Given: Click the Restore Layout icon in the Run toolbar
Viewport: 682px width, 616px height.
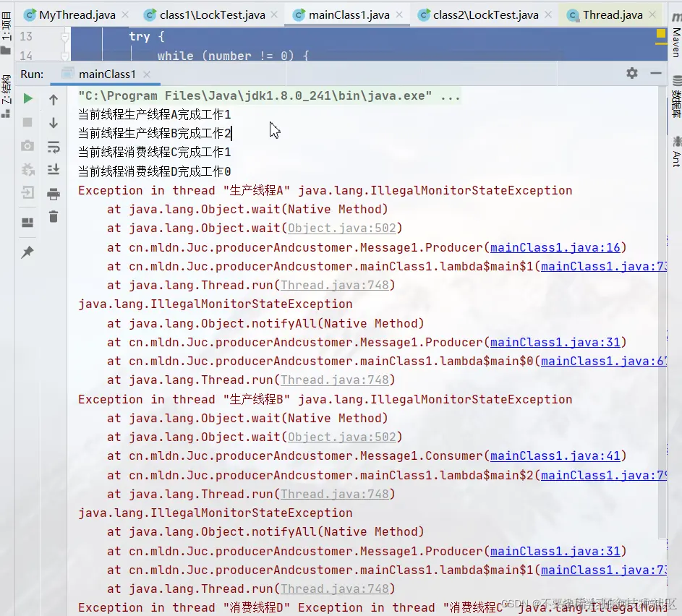Looking at the screenshot, I should [x=27, y=223].
